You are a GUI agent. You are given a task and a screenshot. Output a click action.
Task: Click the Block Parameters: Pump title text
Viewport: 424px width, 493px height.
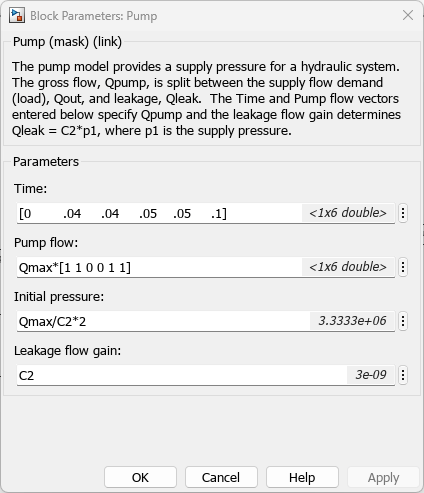[x=94, y=16]
